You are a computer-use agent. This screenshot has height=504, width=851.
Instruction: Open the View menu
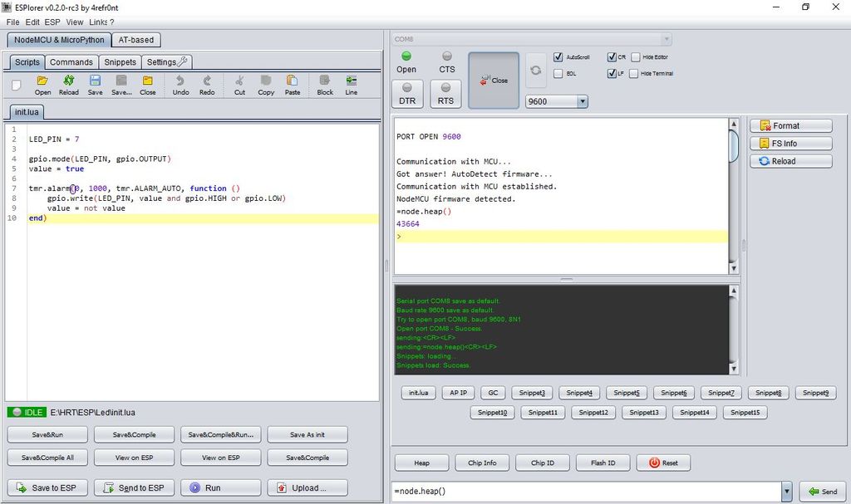[75, 22]
